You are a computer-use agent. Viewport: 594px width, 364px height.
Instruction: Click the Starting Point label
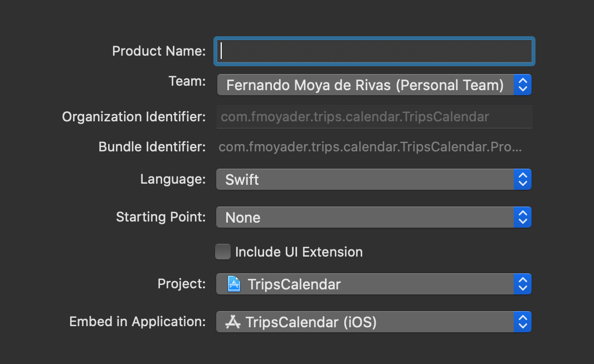(x=160, y=217)
